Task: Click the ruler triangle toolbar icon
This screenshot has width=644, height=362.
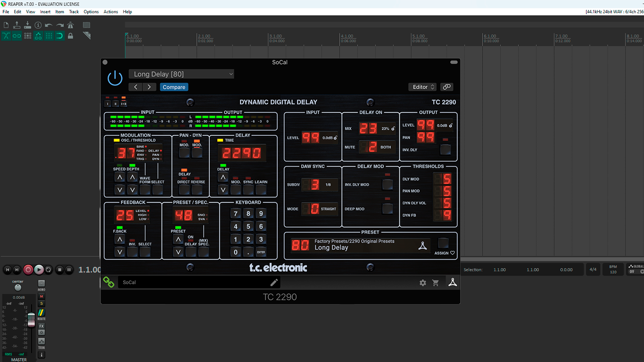Action: [x=86, y=36]
